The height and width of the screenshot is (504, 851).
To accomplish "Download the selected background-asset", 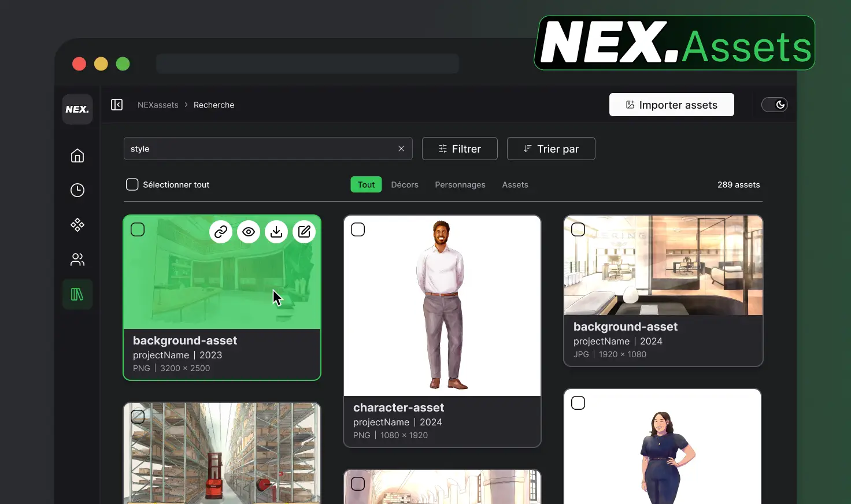I will [276, 232].
